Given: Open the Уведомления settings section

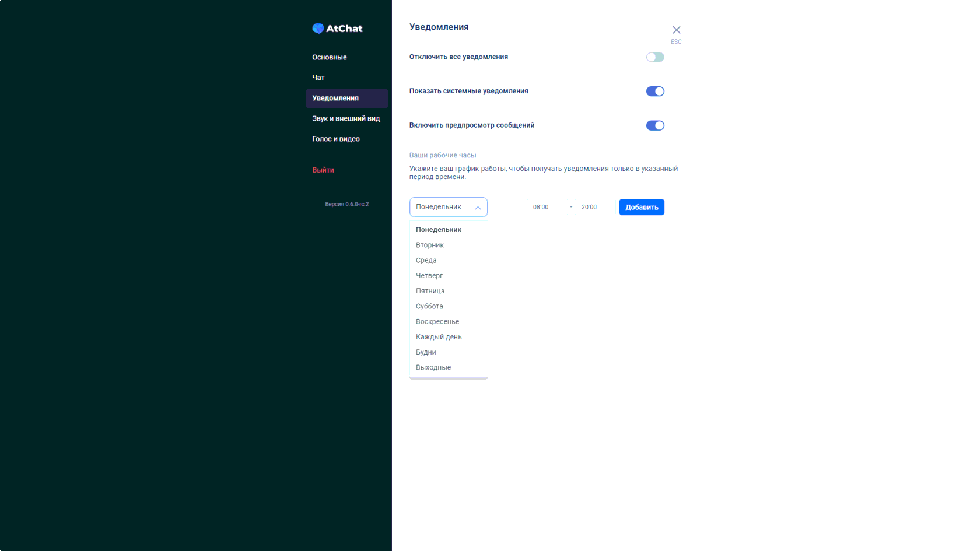Looking at the screenshot, I should pos(346,98).
